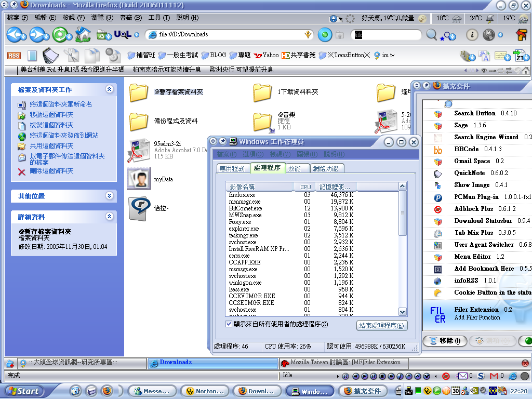
Task: Click 刪除這個資料夾 link in task pane
Action: pos(51,171)
